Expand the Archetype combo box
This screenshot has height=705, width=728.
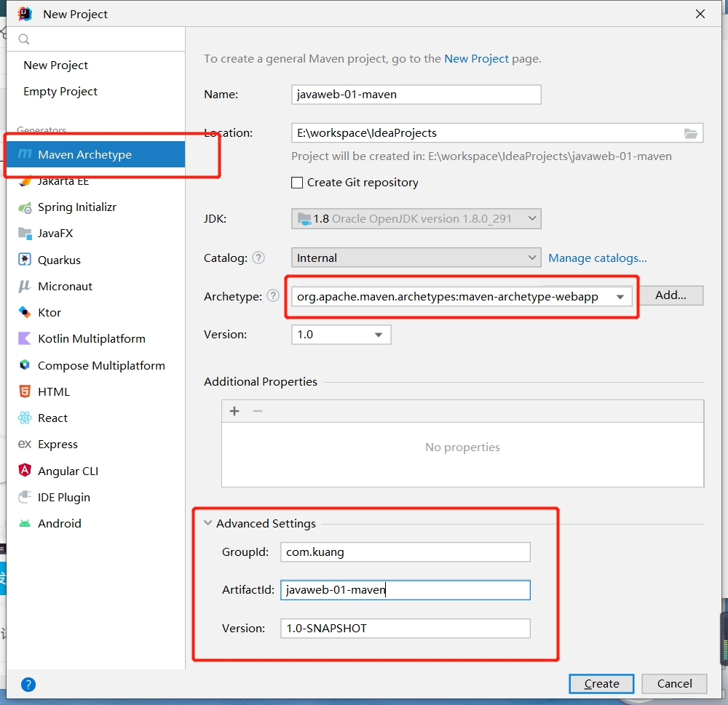tap(620, 297)
